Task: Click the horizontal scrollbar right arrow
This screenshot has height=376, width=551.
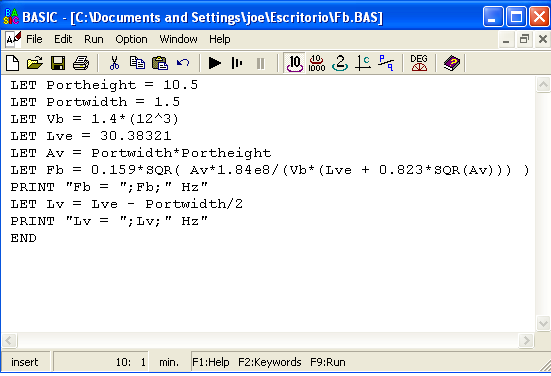Action: [526, 340]
